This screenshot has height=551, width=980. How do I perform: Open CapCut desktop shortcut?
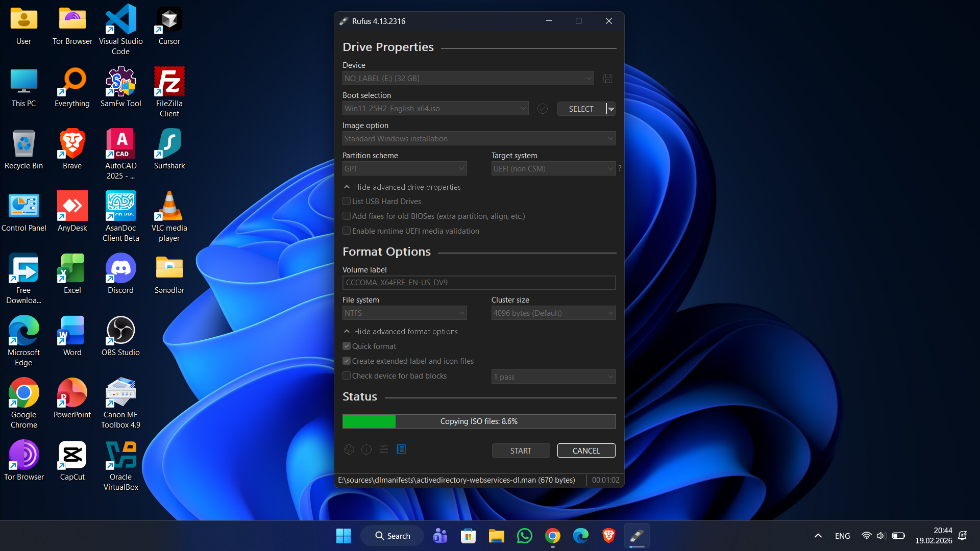(72, 460)
